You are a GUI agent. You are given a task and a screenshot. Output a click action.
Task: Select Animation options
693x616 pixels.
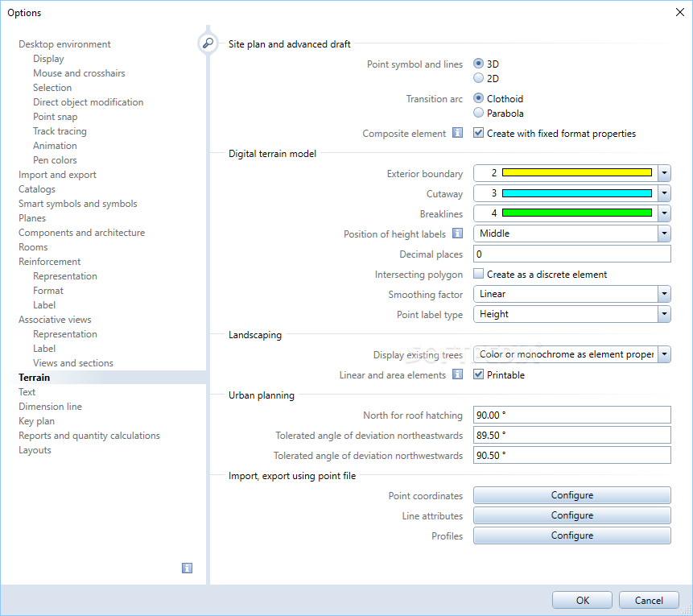(55, 146)
